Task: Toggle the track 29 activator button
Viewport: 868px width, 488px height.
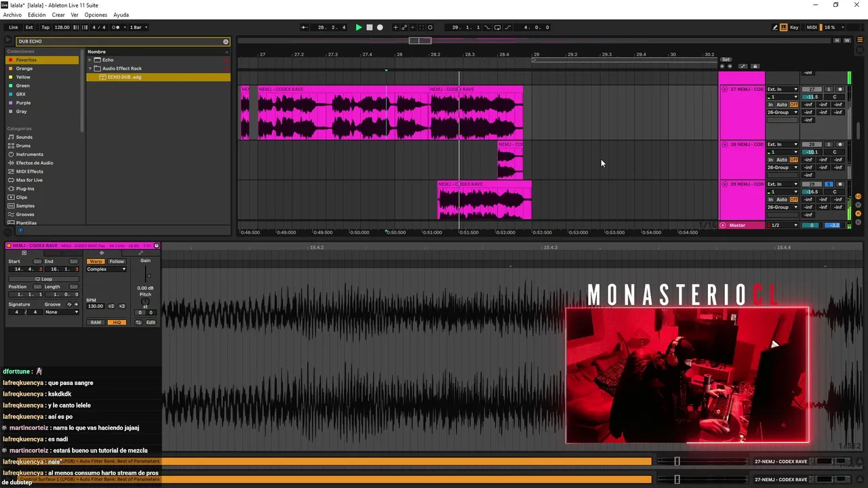Action: tap(812, 184)
